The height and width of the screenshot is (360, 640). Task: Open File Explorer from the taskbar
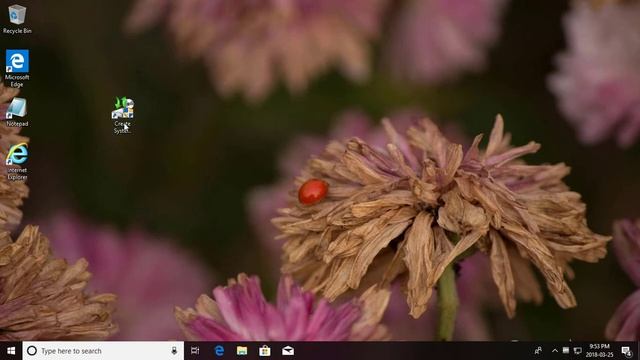(242, 351)
